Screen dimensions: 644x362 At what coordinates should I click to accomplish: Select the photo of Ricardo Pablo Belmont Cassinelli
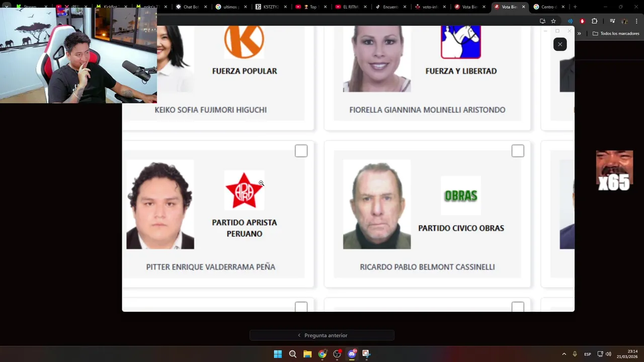click(377, 205)
